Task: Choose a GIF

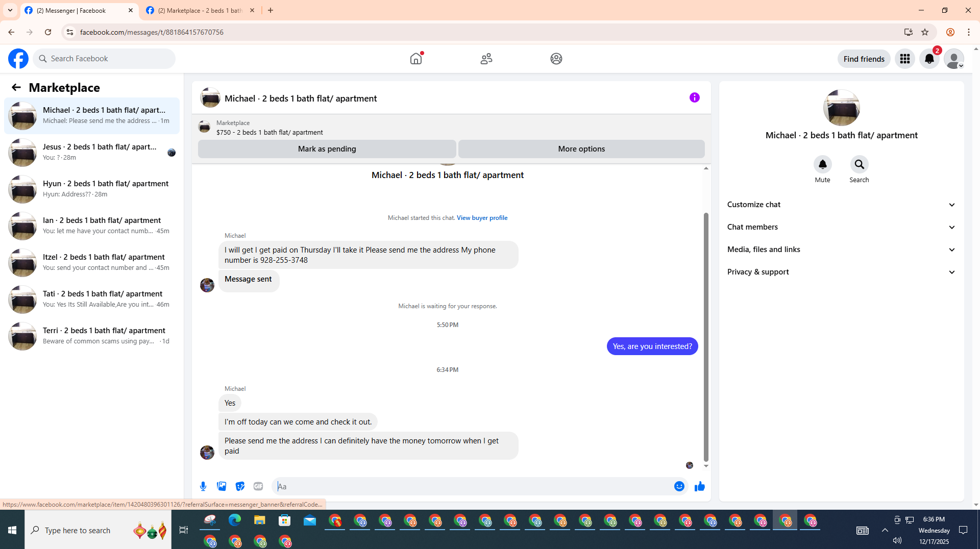Action: 258,486
